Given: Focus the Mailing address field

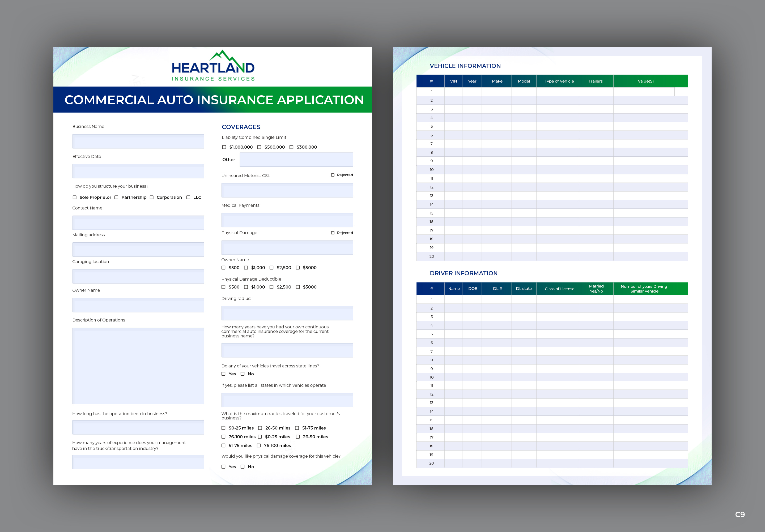Looking at the screenshot, I should coord(138,249).
